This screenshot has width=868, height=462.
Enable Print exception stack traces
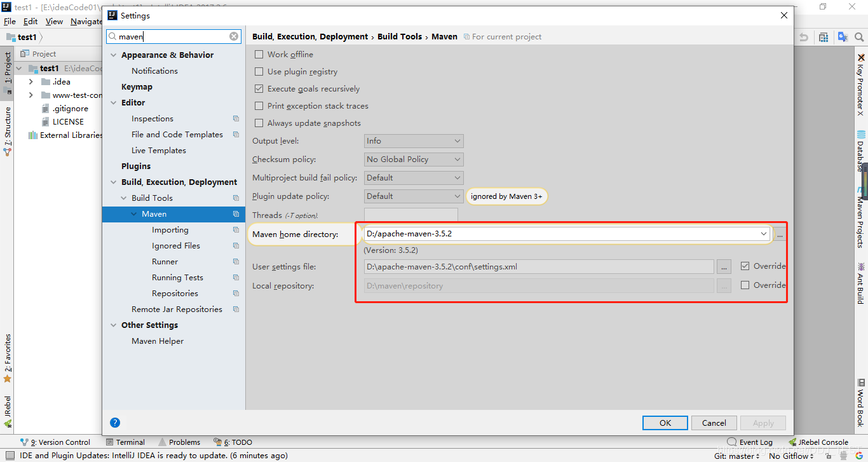[259, 106]
